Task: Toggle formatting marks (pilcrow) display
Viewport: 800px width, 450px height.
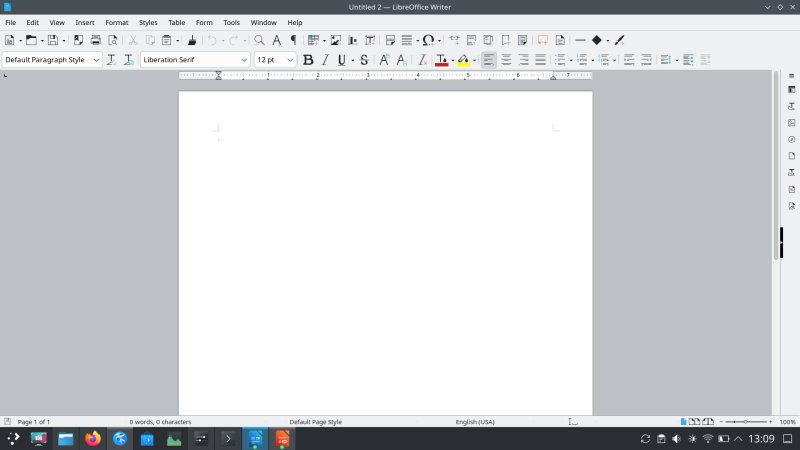Action: click(x=293, y=40)
